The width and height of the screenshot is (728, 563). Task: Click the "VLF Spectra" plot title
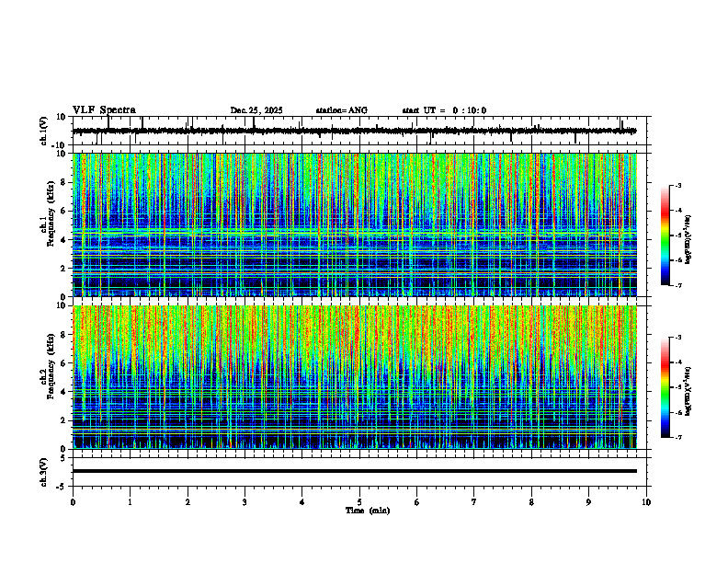104,110
